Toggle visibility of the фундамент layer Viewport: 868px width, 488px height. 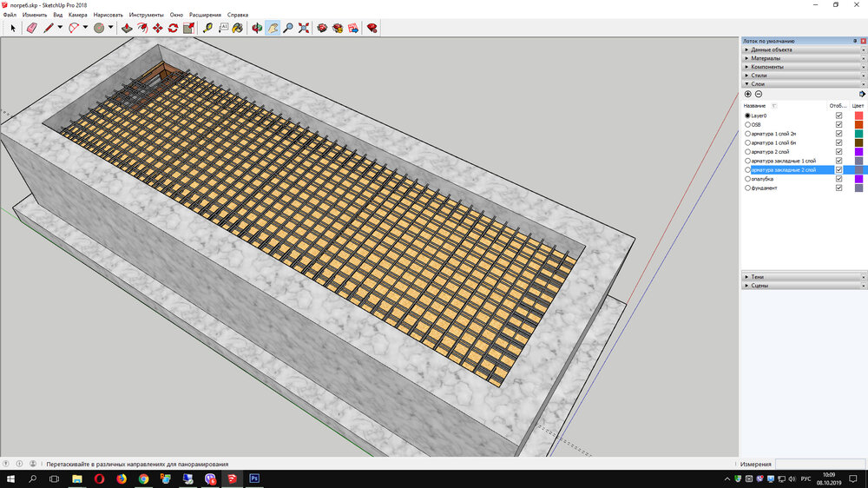[838, 188]
